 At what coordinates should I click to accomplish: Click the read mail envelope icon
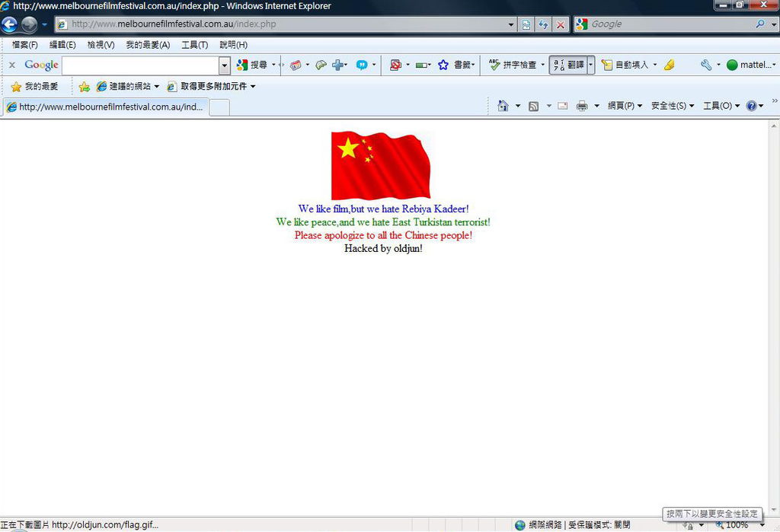click(x=563, y=106)
